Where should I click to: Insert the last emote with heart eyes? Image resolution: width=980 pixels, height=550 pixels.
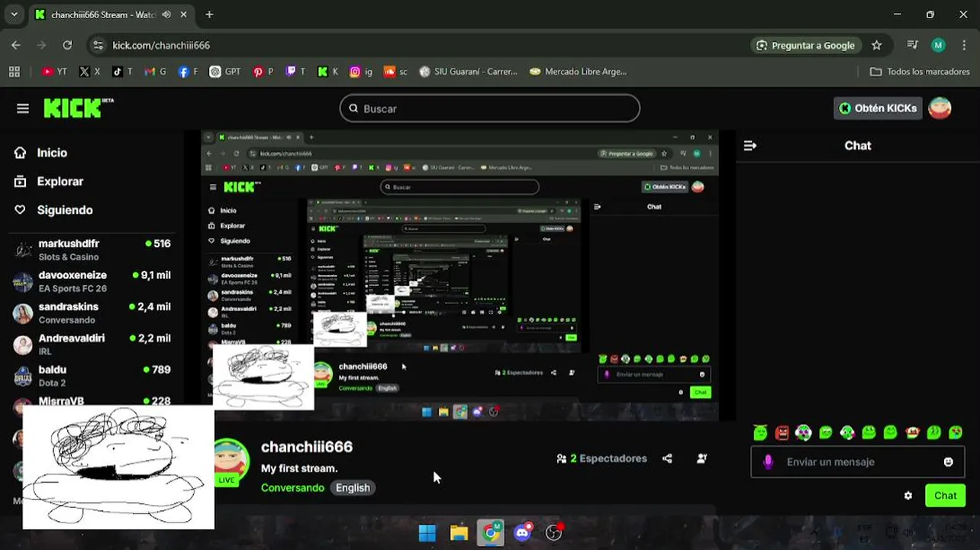[956, 433]
